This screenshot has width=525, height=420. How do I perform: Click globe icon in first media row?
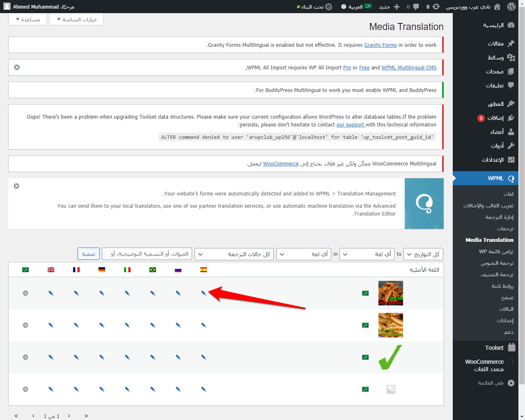(x=25, y=293)
